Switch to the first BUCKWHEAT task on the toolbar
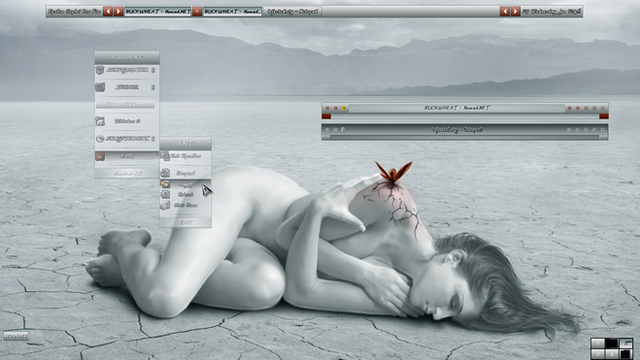The image size is (640, 360). (x=158, y=11)
